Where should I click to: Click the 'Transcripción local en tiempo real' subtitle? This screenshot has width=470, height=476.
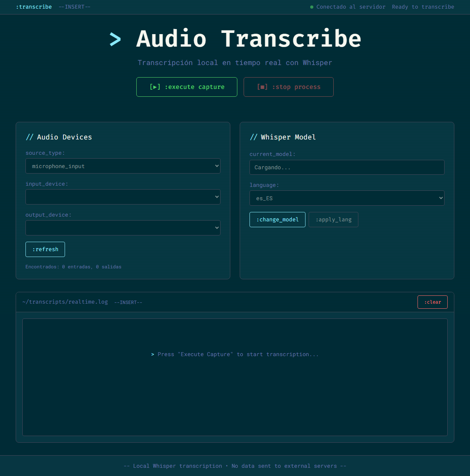pos(235,63)
